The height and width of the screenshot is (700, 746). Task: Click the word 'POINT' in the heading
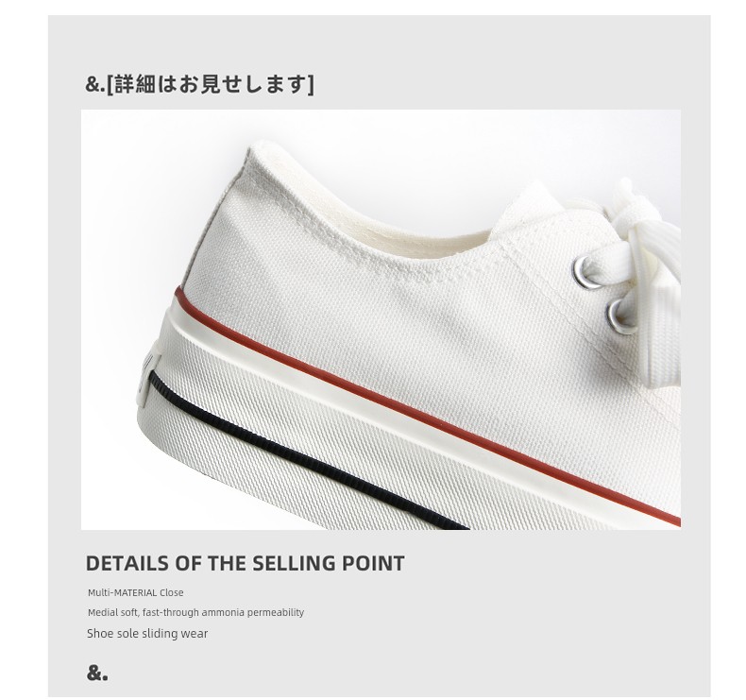pos(374,563)
